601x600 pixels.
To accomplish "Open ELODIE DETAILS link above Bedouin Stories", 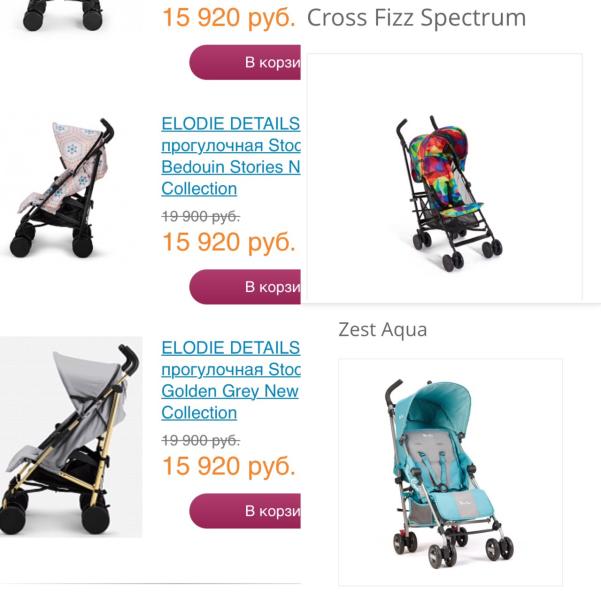I will coord(230,124).
